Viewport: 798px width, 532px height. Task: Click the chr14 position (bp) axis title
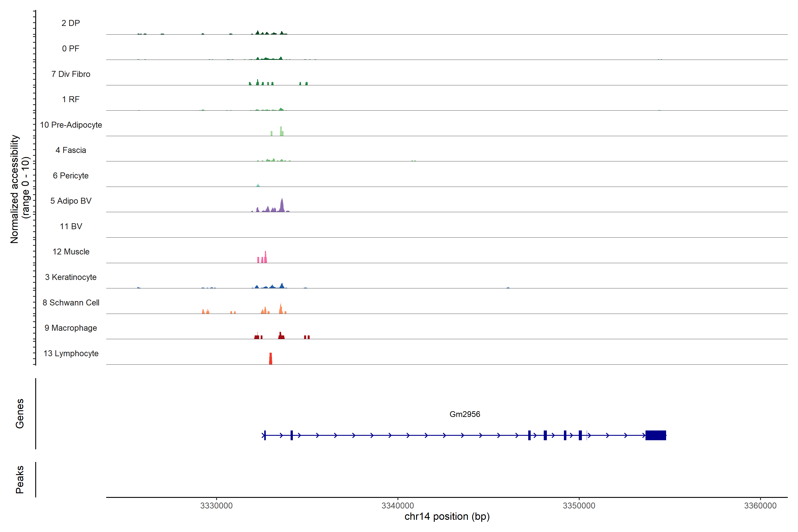pos(447,516)
